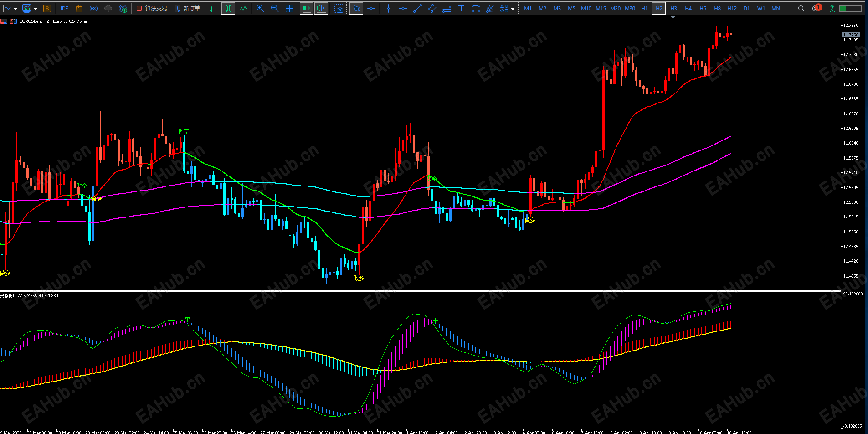Toggle chart auto-scroll to latest bar
This screenshot has width=868, height=434.
[307, 8]
